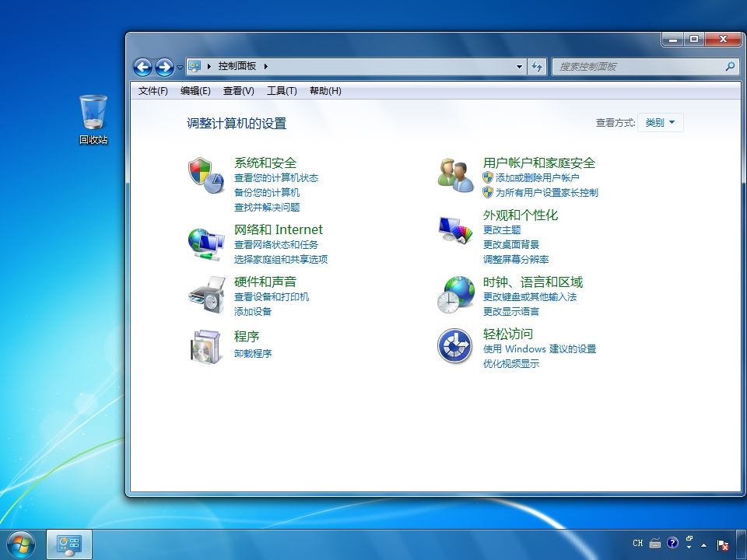Click the CH language indicator in the tray
Viewport: 747px width, 560px height.
click(x=638, y=543)
